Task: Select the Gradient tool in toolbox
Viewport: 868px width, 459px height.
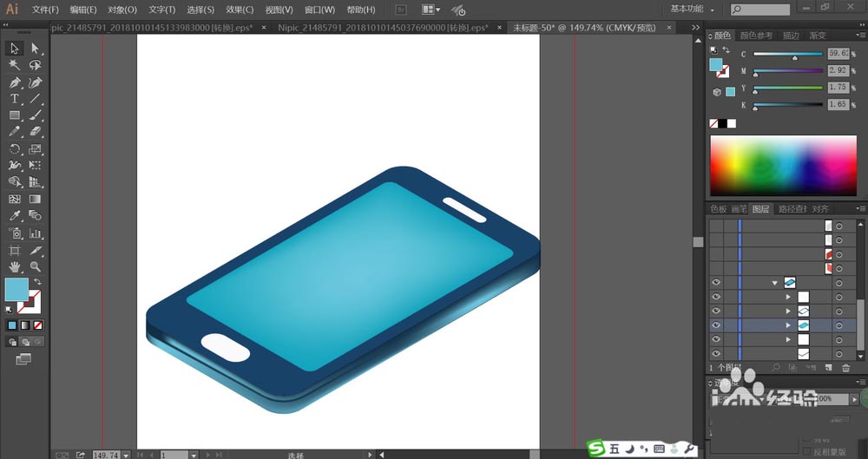Action: 35,200
